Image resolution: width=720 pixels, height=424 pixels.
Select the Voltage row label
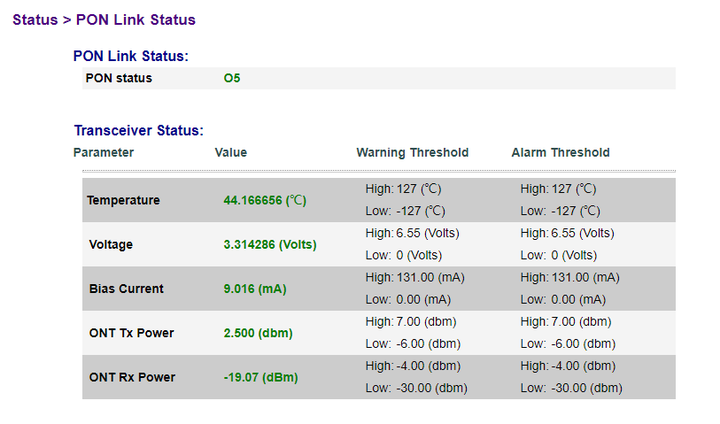pyautogui.click(x=111, y=244)
